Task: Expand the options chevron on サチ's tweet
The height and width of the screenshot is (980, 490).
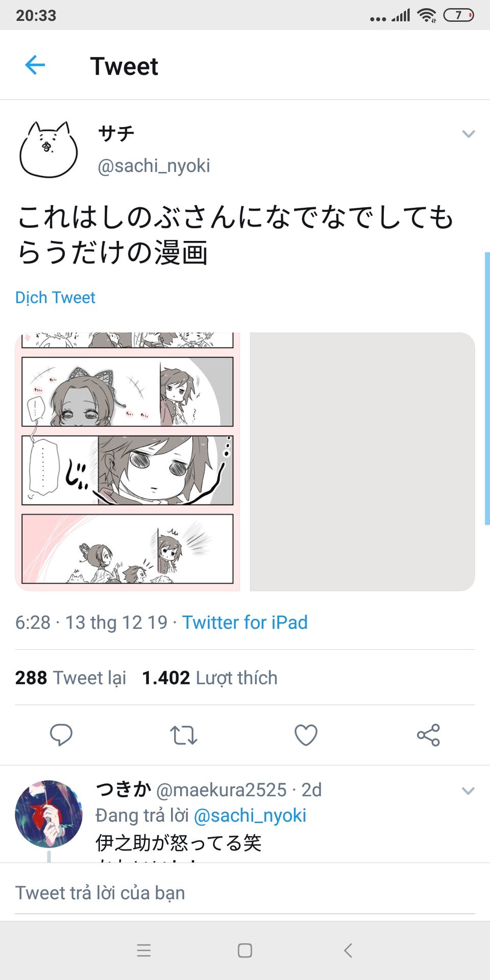Action: (468, 134)
